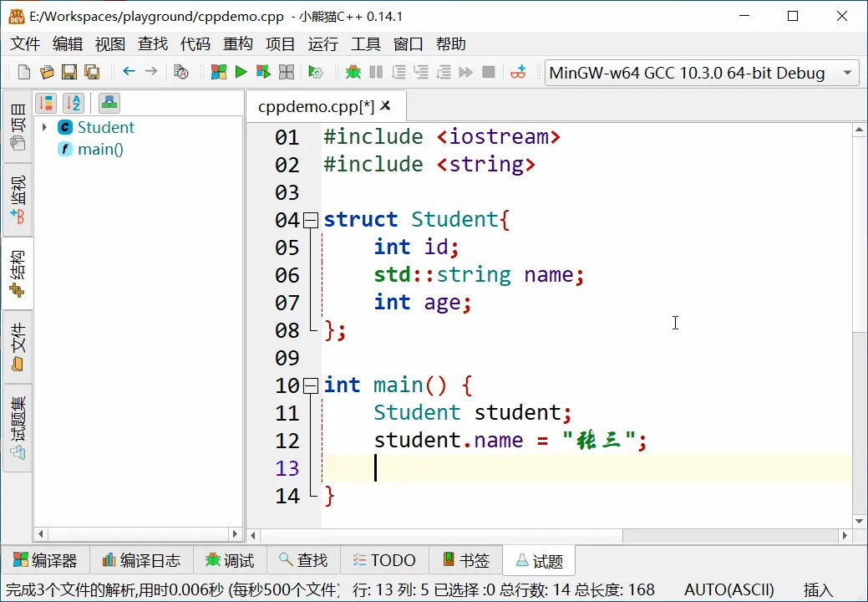This screenshot has height=602, width=868.
Task: Switch to the TODO bottom panel
Action: point(384,560)
